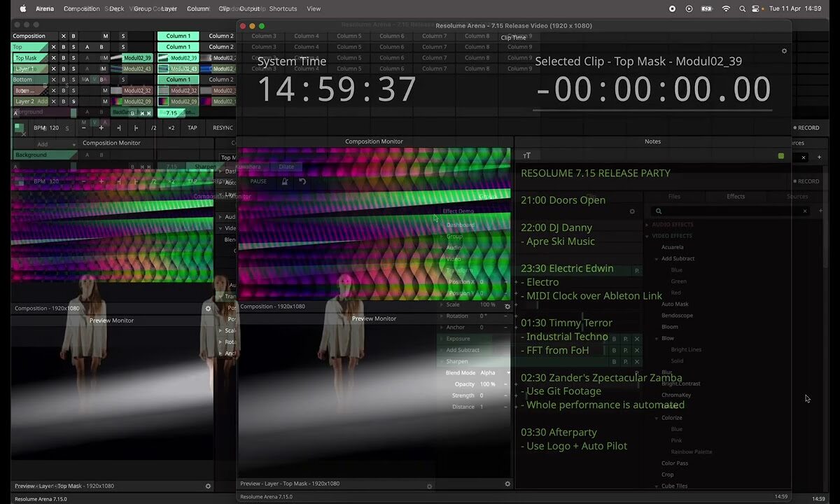This screenshot has width=840, height=504.
Task: Collapse the Add Subtract effect presets
Action: click(657, 259)
